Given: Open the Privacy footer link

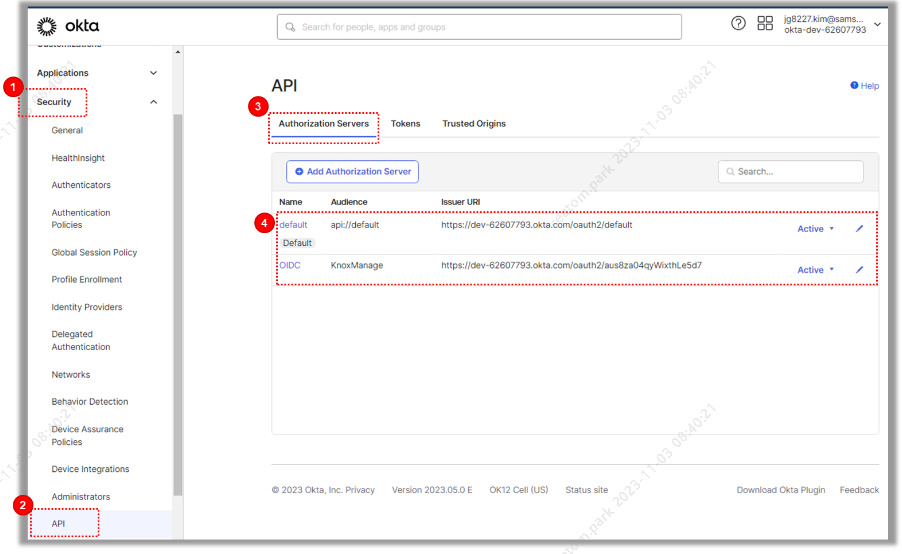Looking at the screenshot, I should (x=360, y=490).
